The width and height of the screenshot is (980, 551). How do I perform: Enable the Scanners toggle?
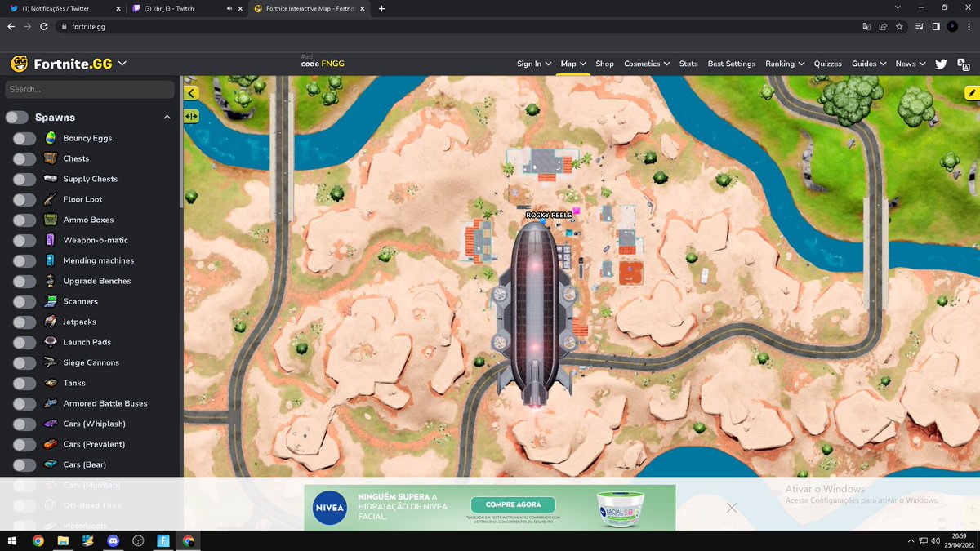coord(24,301)
